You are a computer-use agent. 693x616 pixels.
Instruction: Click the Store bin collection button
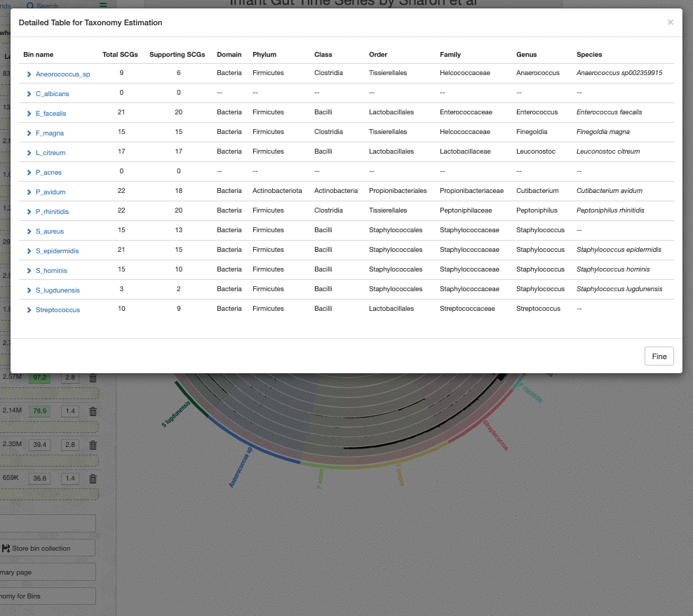point(47,548)
